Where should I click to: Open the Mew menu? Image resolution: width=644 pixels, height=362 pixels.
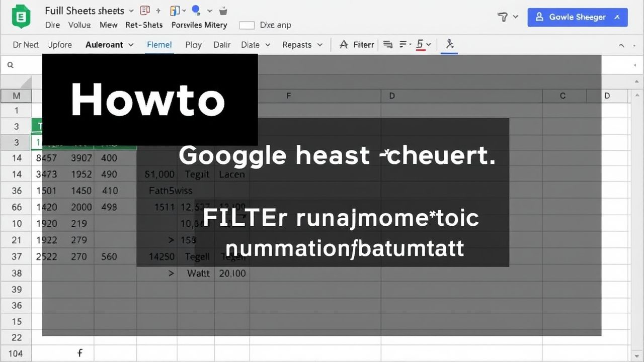tap(108, 25)
